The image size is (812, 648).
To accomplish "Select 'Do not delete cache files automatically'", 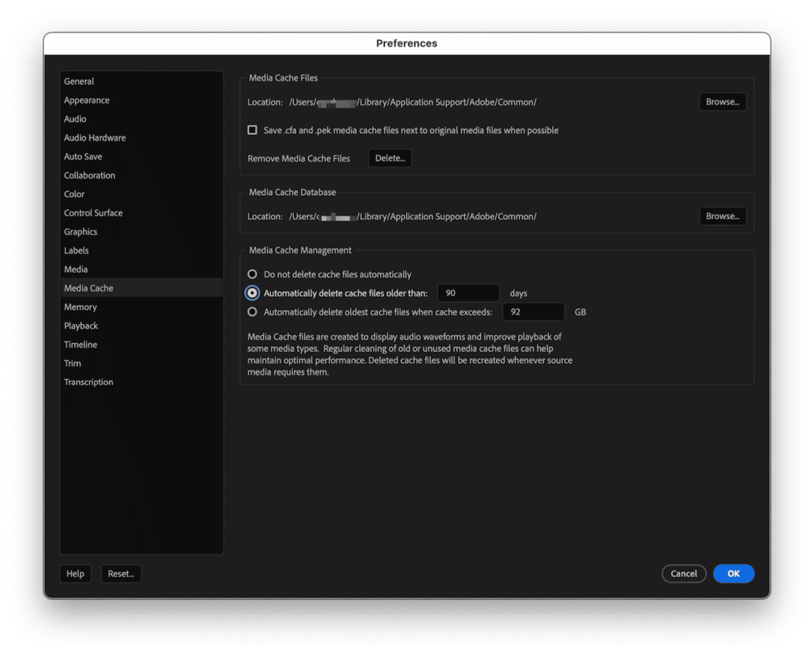I will (x=252, y=274).
